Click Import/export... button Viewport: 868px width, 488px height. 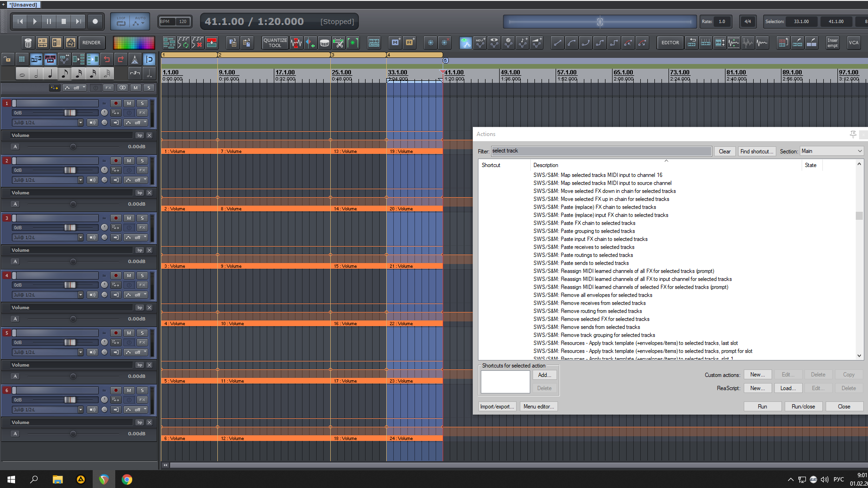point(497,407)
